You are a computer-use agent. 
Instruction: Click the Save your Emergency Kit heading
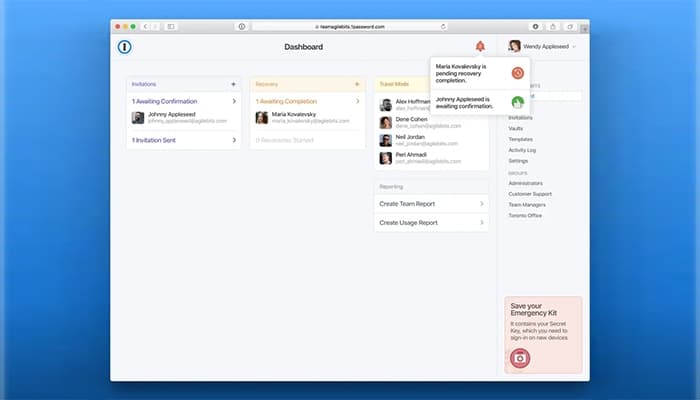[x=533, y=309]
